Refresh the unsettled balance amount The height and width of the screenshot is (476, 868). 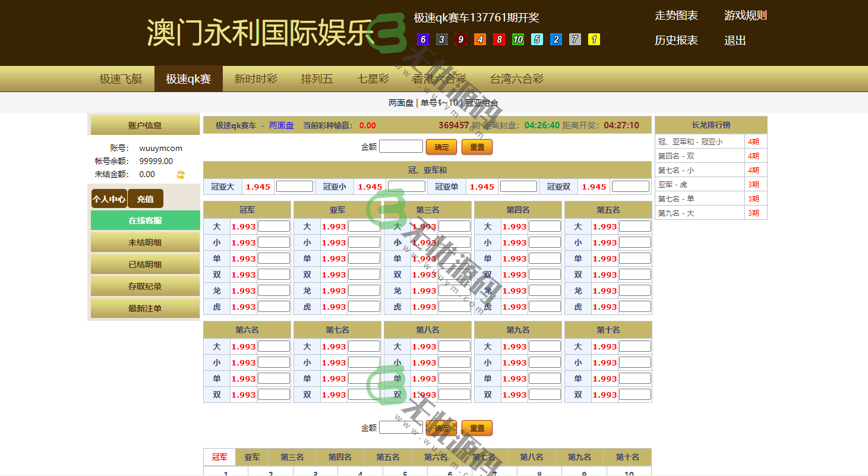pos(181,174)
